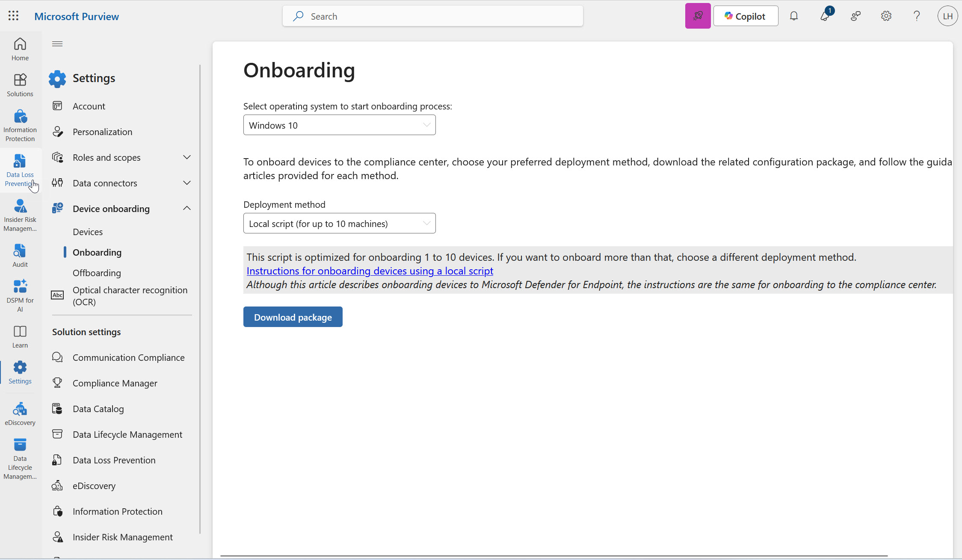Open Learn in left rail
Screen dimensions: 962x560
point(20,336)
